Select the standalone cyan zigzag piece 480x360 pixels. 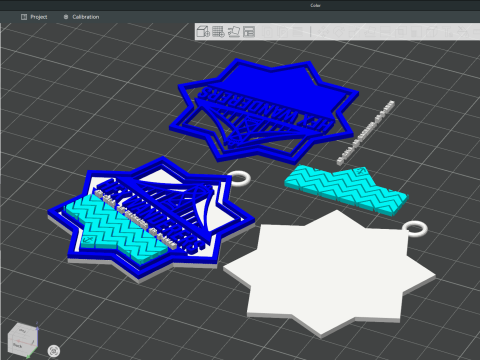pyautogui.click(x=346, y=190)
